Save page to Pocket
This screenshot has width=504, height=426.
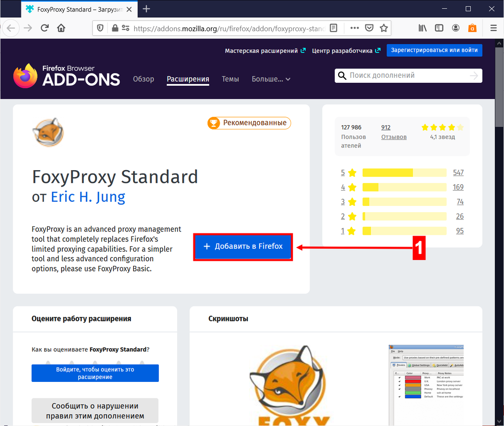pos(369,28)
